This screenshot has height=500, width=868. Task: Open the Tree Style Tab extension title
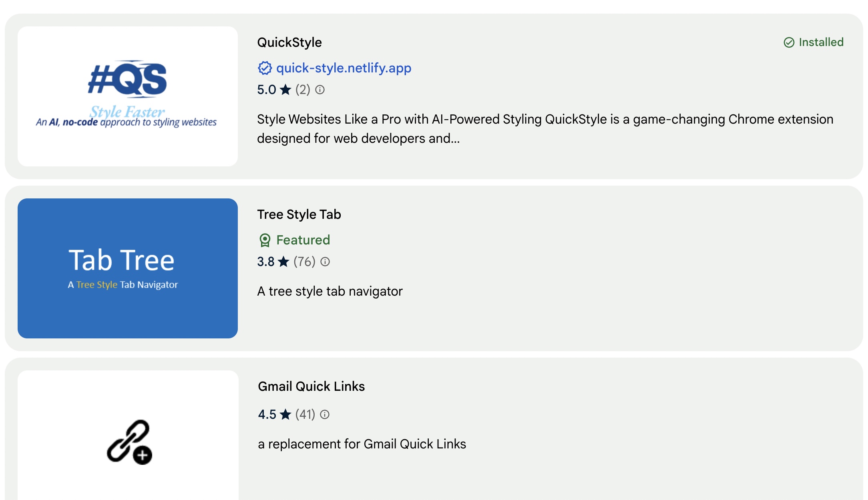coord(299,214)
